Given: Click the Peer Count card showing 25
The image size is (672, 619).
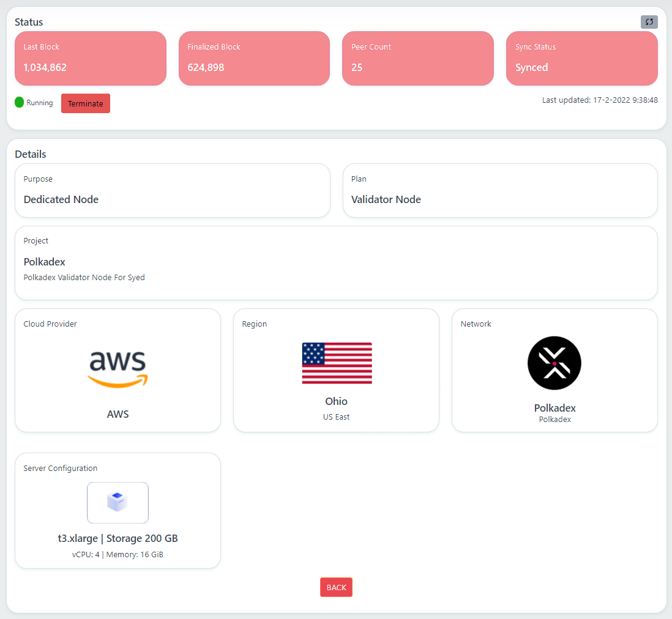Looking at the screenshot, I should [418, 58].
